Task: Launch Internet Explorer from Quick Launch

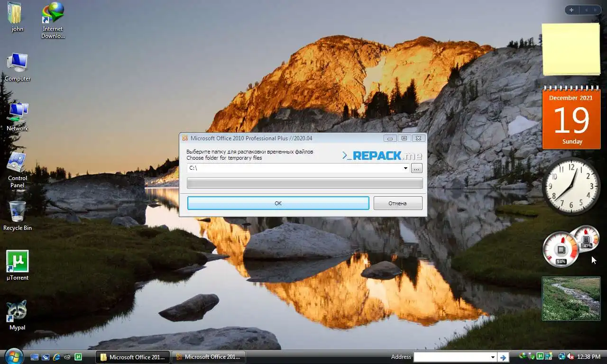Action: 56,357
